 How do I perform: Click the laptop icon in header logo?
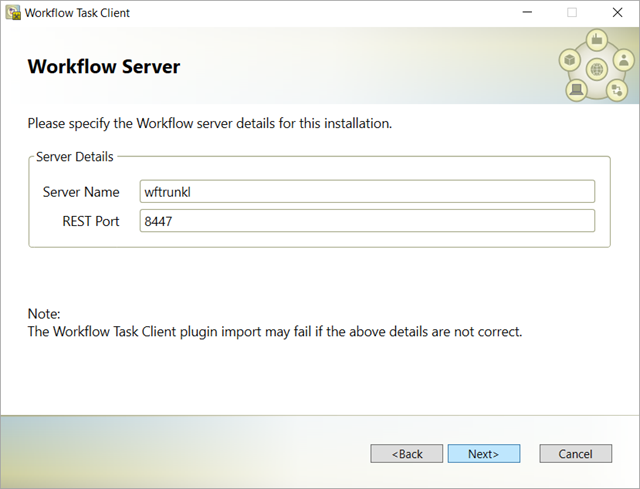[576, 89]
